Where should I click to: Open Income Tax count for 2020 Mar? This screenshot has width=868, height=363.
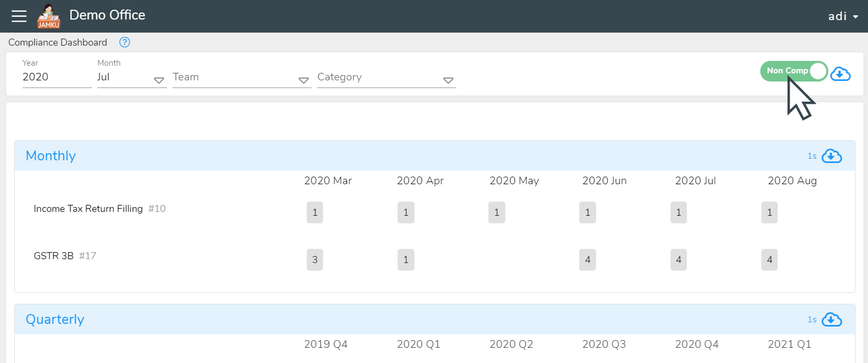pyautogui.click(x=315, y=212)
